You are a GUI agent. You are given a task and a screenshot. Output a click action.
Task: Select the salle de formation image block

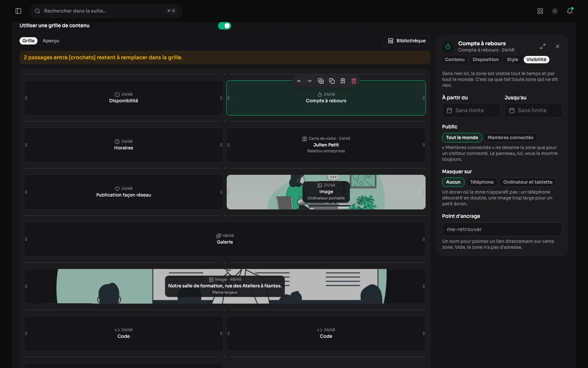pyautogui.click(x=225, y=286)
